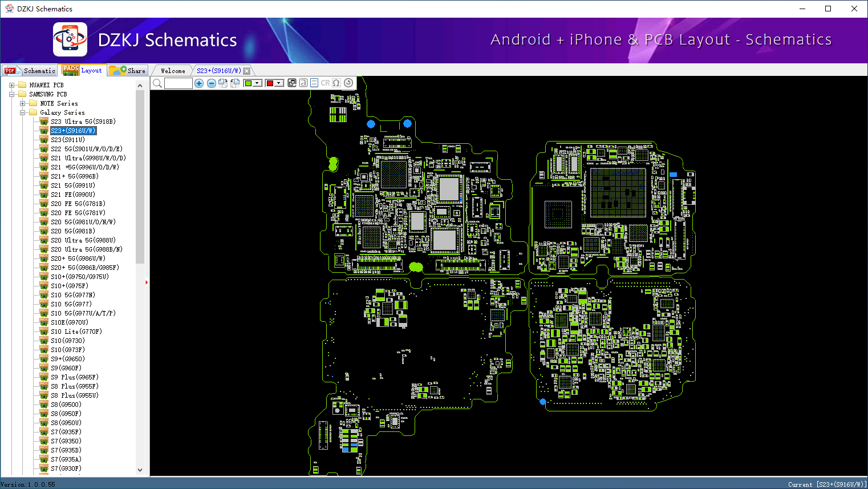Switch to the Schematic tab
This screenshot has width=868, height=489.
point(30,71)
